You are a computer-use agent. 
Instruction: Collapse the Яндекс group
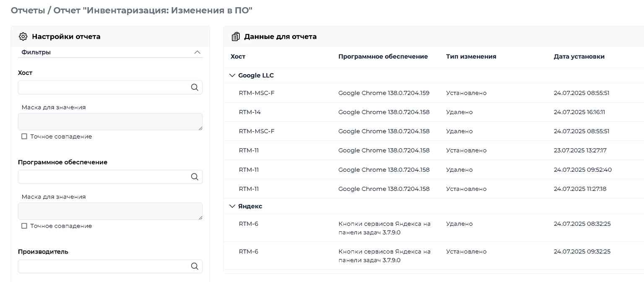point(233,206)
